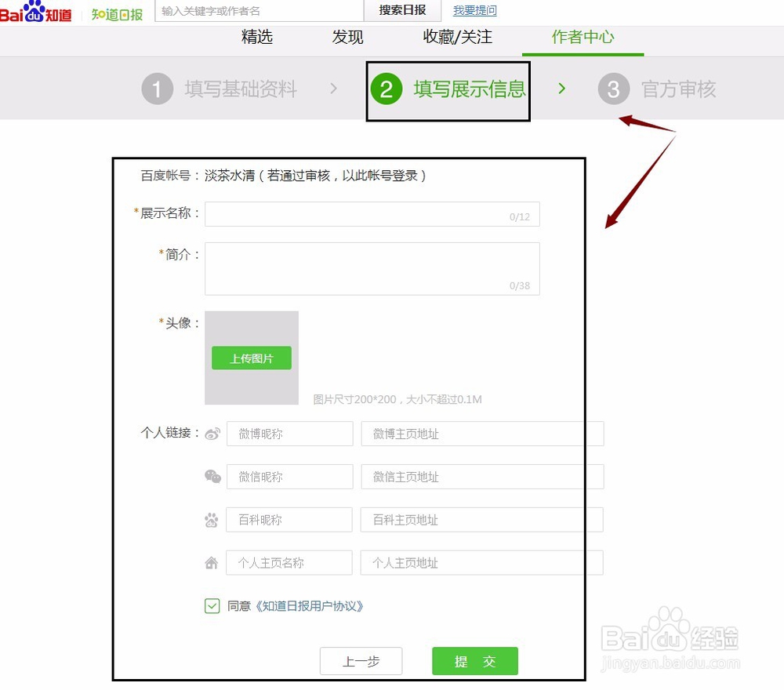
Task: Click the step 3 官方审核 circle icon
Action: click(614, 89)
